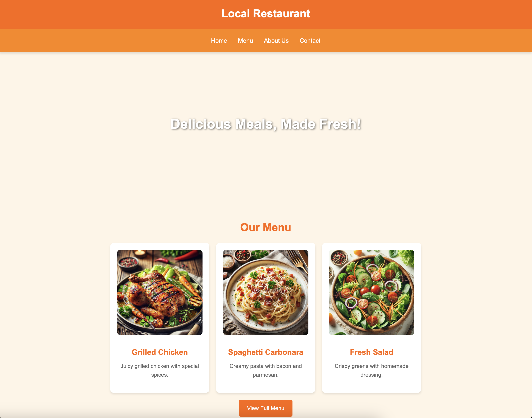This screenshot has height=418, width=532.
Task: Click the Delicious Meals, Made Fresh! banner text
Action: (266, 124)
